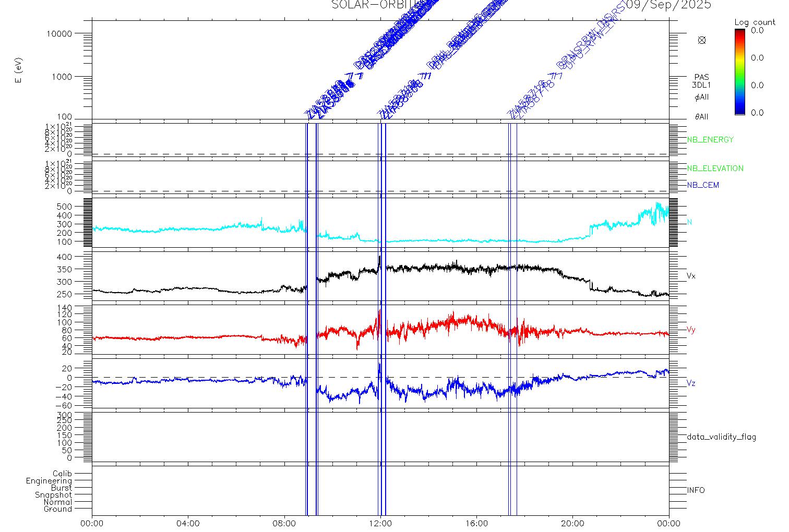Screen dimensions: 789x532
Task: Click the NB_ENERGY panel label
Action: pyautogui.click(x=710, y=140)
